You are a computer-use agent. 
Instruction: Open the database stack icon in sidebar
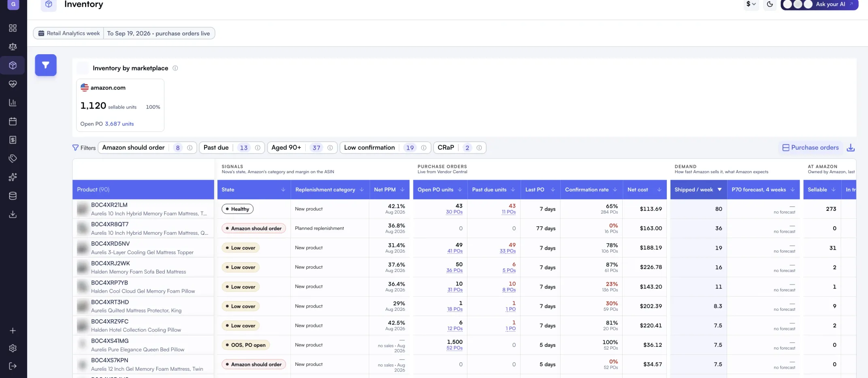[13, 196]
